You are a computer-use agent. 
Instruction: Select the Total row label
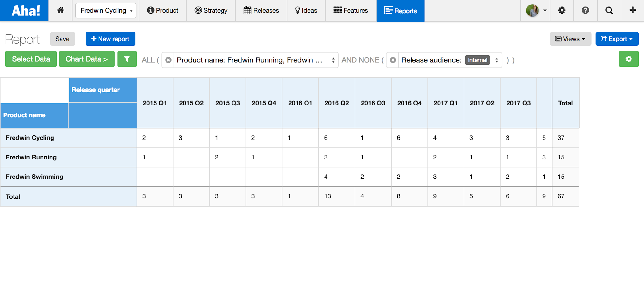pyautogui.click(x=13, y=196)
